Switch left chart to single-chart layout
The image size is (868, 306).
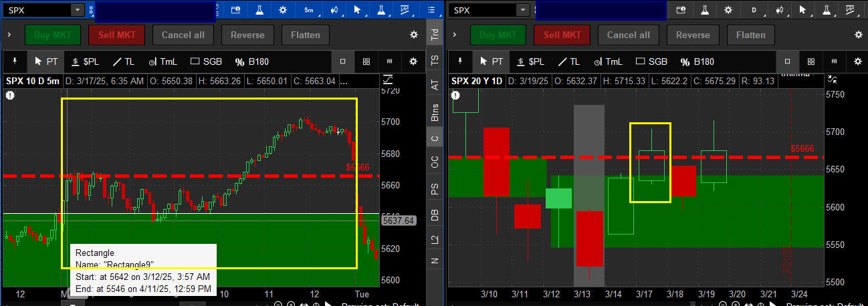[x=343, y=61]
